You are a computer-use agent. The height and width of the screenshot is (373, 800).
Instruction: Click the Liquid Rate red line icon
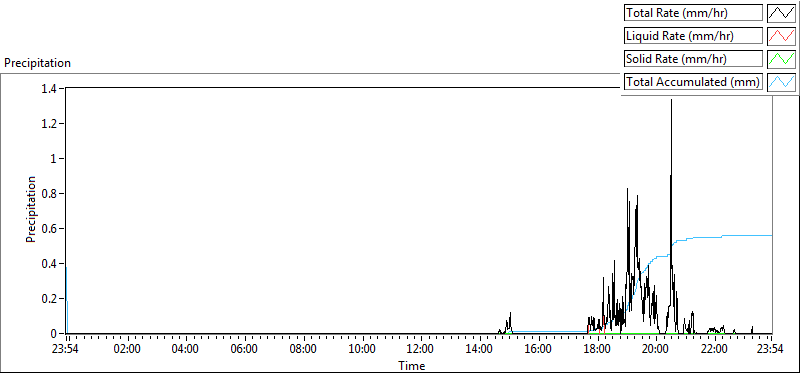(781, 36)
